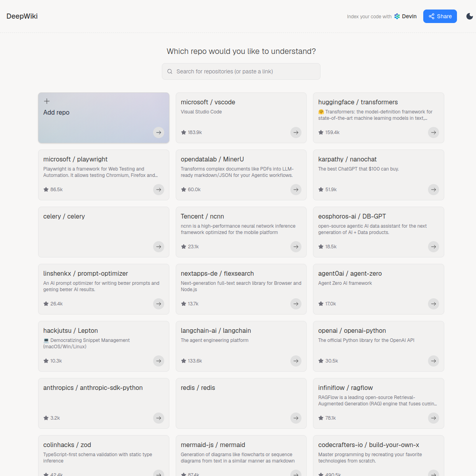This screenshot has height=476, width=476.
Task: Open the arrow on the Add repo card
Action: pyautogui.click(x=159, y=132)
